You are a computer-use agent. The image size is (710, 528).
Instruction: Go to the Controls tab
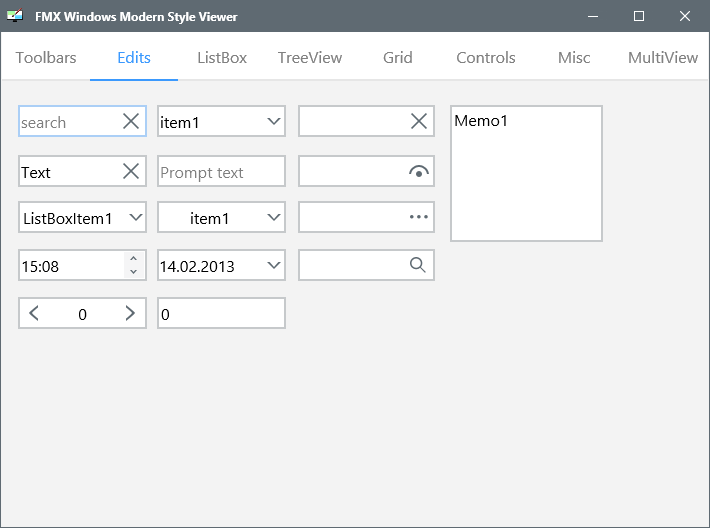point(485,58)
